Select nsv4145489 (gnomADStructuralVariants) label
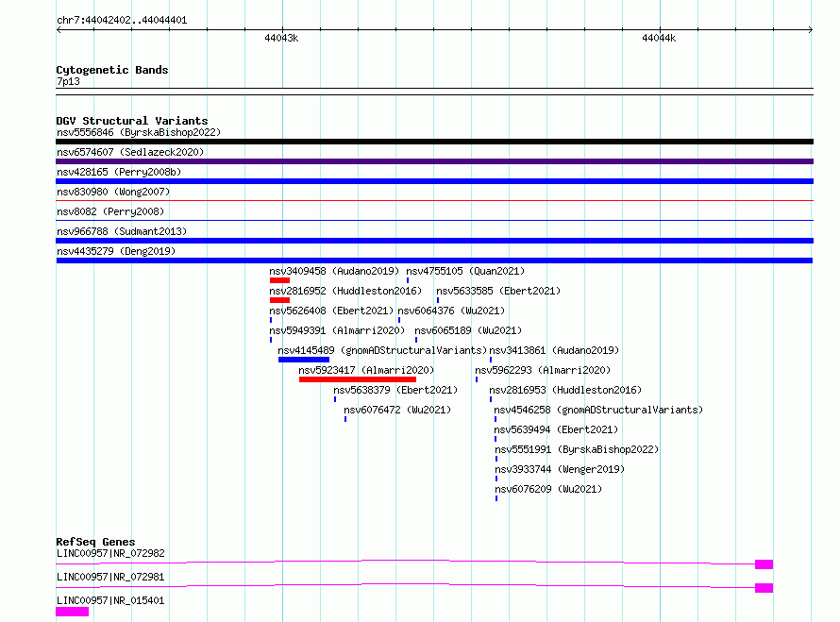840x622 pixels. click(x=382, y=350)
